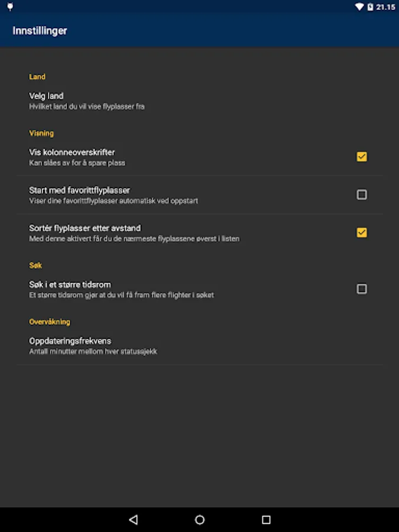The image size is (399, 532).
Task: Check the Søk i et større tidsrom box
Action: 362,289
